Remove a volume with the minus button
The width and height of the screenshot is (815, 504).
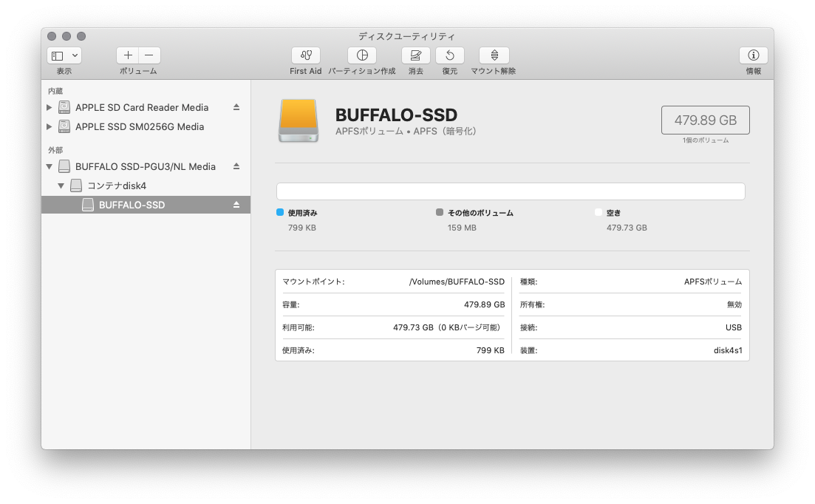tap(149, 55)
